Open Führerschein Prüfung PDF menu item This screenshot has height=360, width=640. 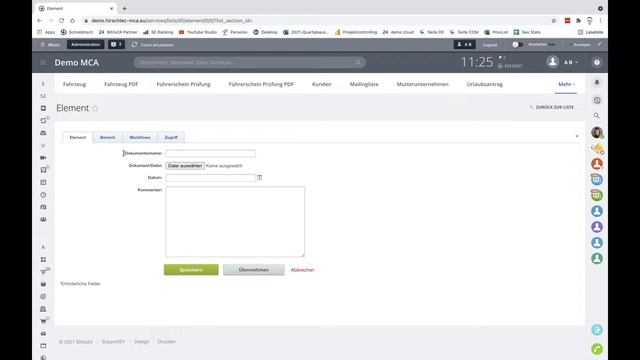(x=261, y=84)
